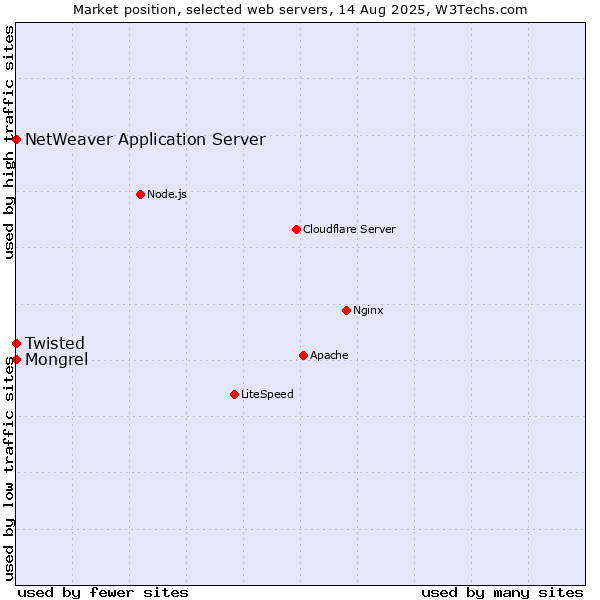Select the 'Nginx' label text
This screenshot has width=600, height=600.
(368, 311)
